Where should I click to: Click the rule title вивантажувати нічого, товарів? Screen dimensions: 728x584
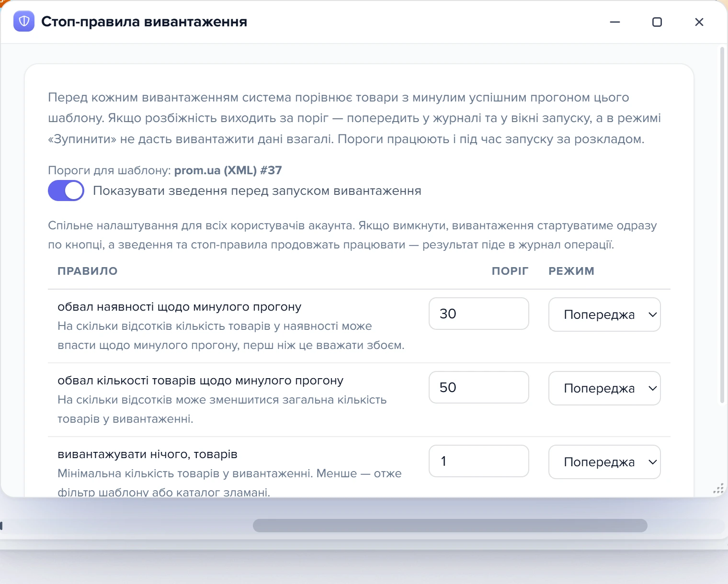pyautogui.click(x=148, y=454)
